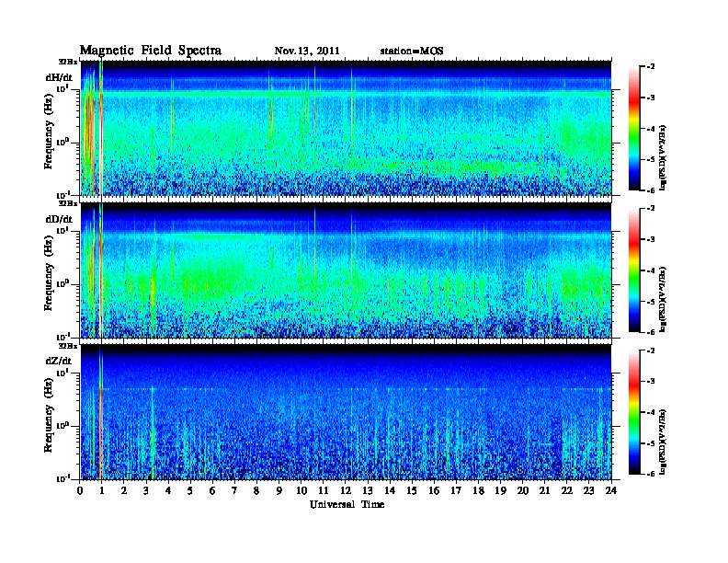Image resolution: width=728 pixels, height=563 pixels.
Task: Click the hour 6 tick label
Action: pos(212,490)
